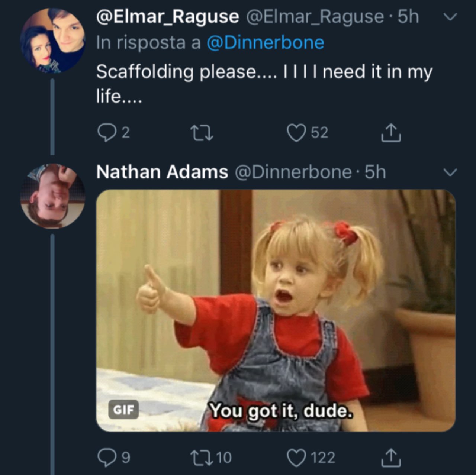Image resolution: width=476 pixels, height=475 pixels.
Task: Click the GIF badge on the image
Action: pyautogui.click(x=123, y=409)
